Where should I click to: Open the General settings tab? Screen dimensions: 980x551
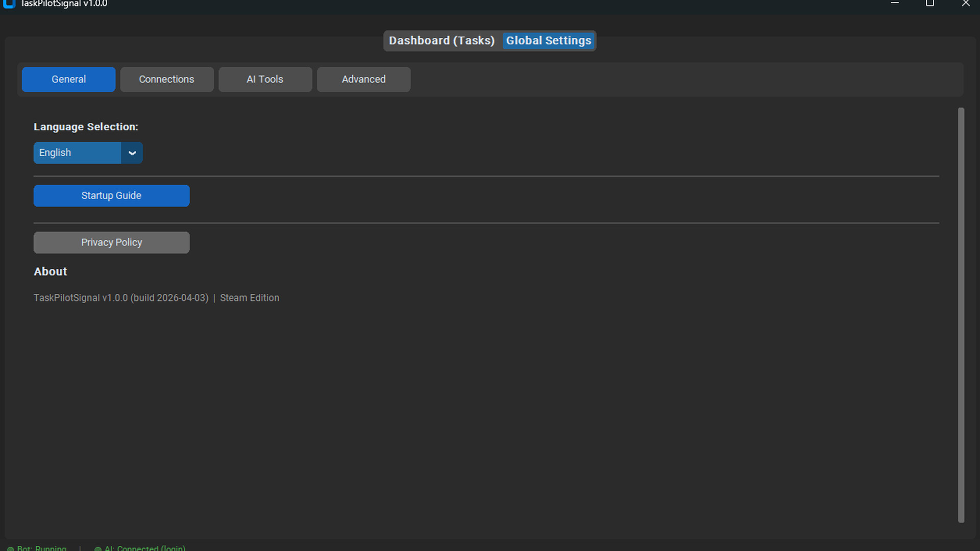(68, 80)
